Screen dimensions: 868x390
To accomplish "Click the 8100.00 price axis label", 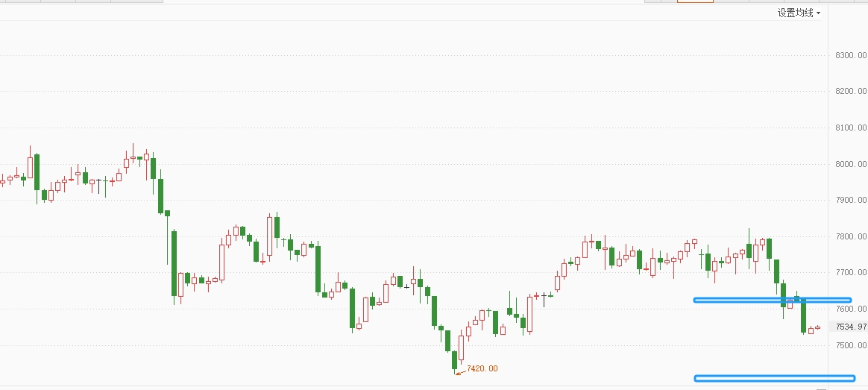I will tap(851, 128).
